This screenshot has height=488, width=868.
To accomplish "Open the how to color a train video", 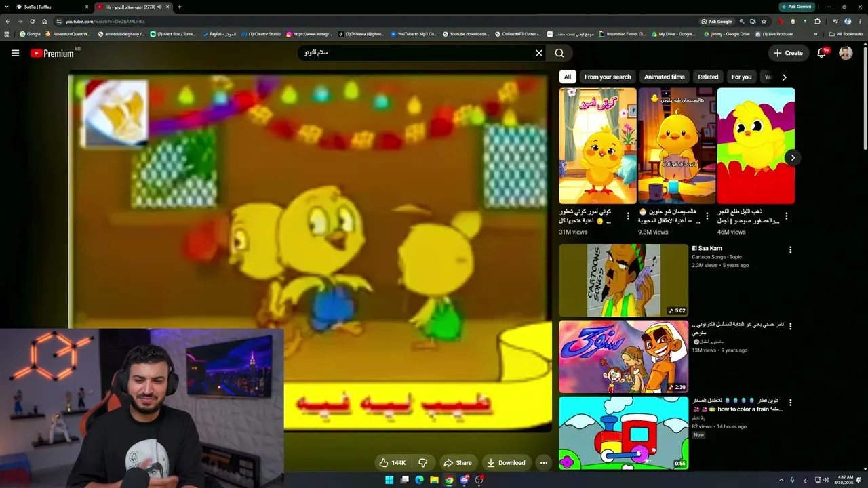I will pyautogui.click(x=737, y=405).
